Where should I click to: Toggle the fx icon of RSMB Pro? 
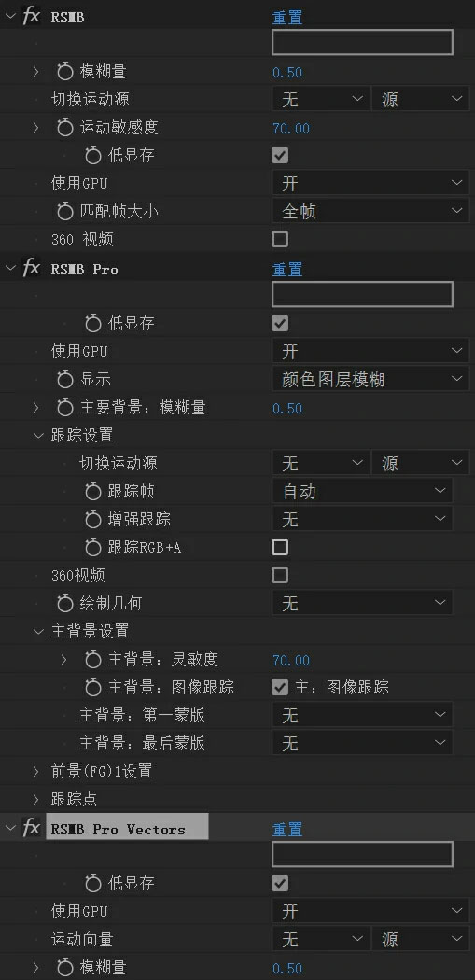pos(31,269)
